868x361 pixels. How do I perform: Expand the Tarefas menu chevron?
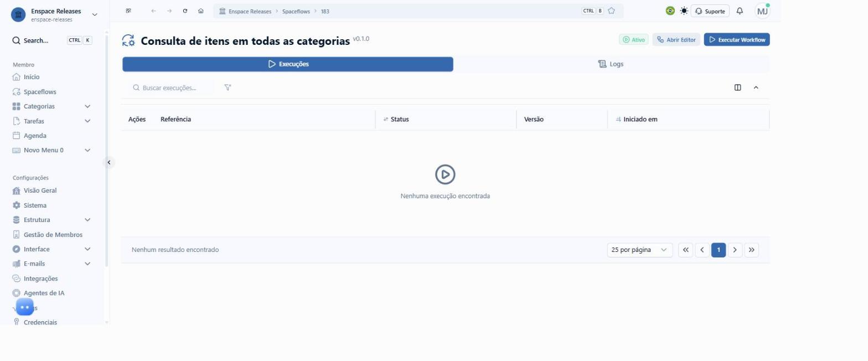(87, 121)
